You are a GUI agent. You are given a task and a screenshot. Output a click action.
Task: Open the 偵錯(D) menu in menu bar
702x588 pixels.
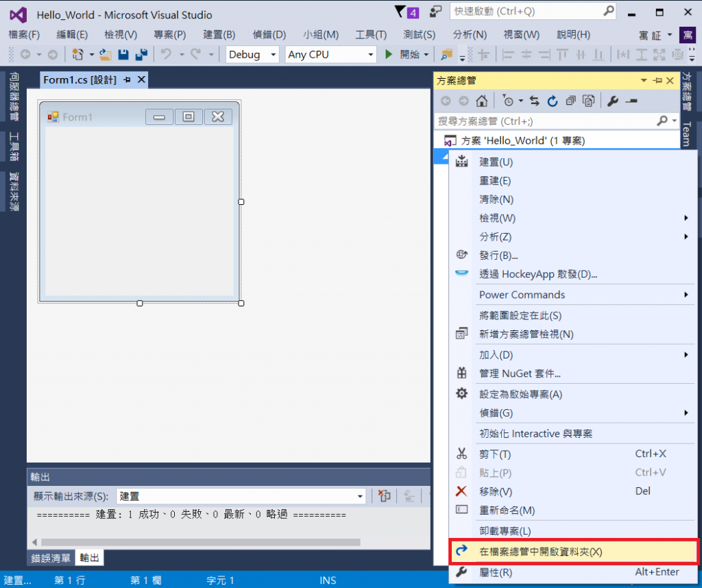(269, 34)
